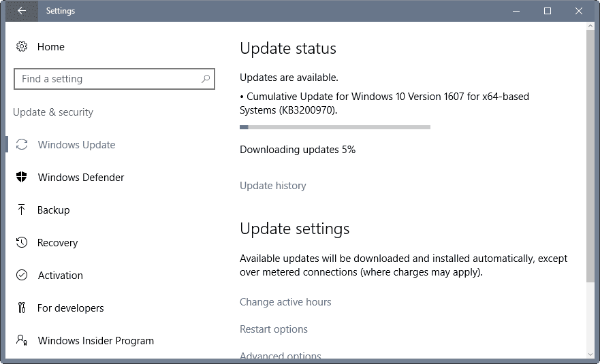Open Recovery options
The width and height of the screenshot is (600, 364).
coord(57,242)
